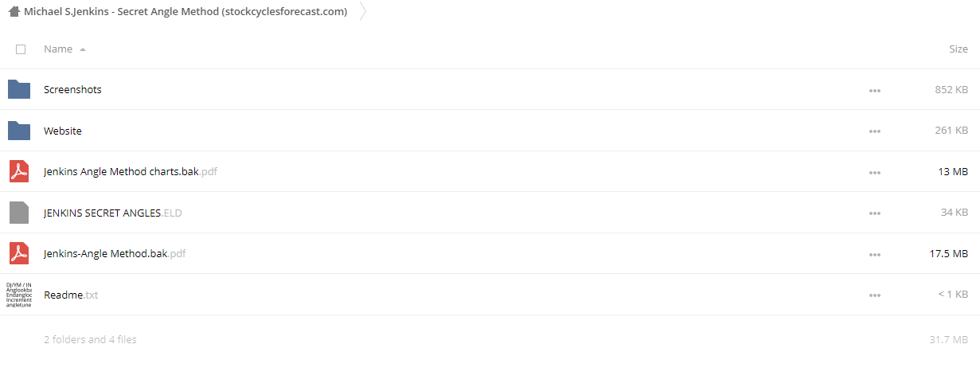The image size is (980, 383).
Task: Toggle the select all files checkbox
Action: coord(21,49)
